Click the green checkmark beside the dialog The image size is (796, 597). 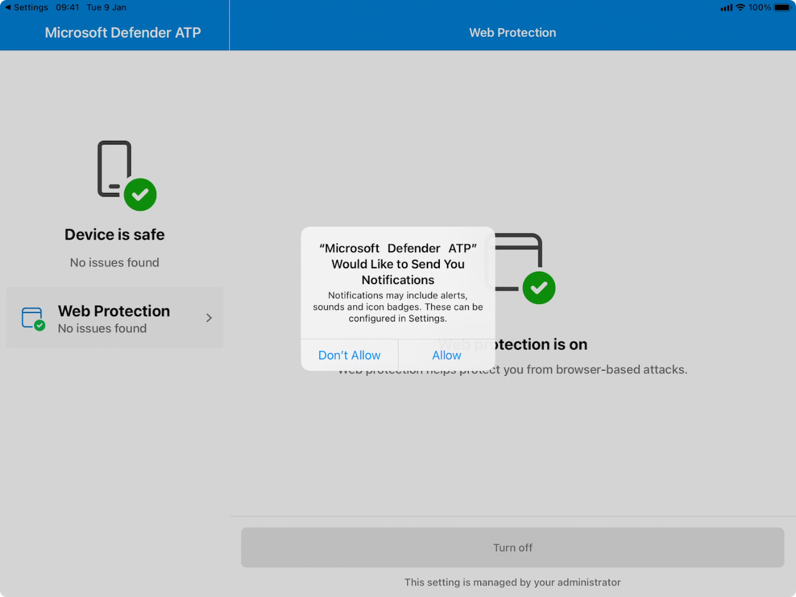[x=539, y=288]
